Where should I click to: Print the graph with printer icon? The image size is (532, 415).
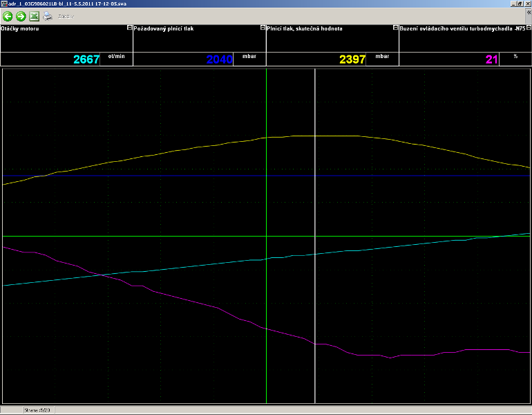pyautogui.click(x=48, y=16)
